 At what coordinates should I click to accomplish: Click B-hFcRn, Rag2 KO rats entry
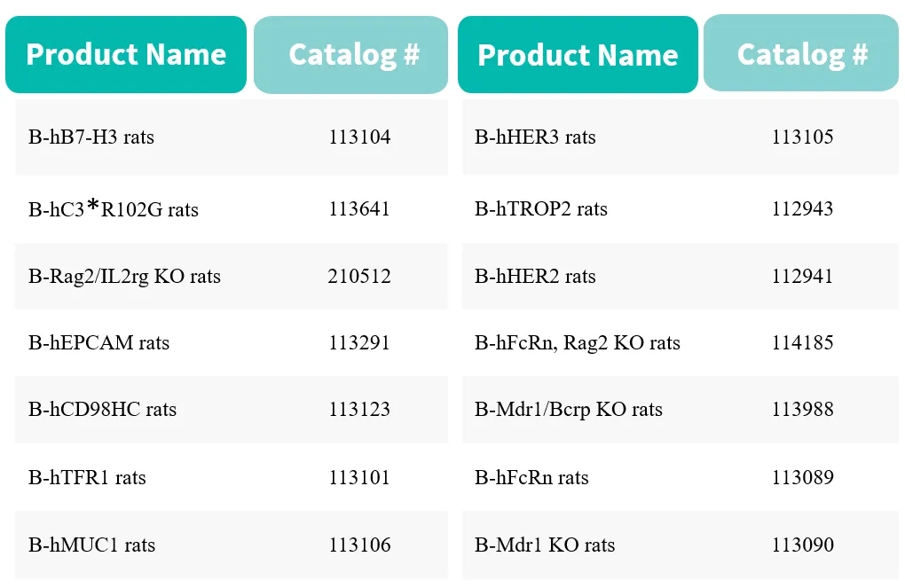[578, 343]
